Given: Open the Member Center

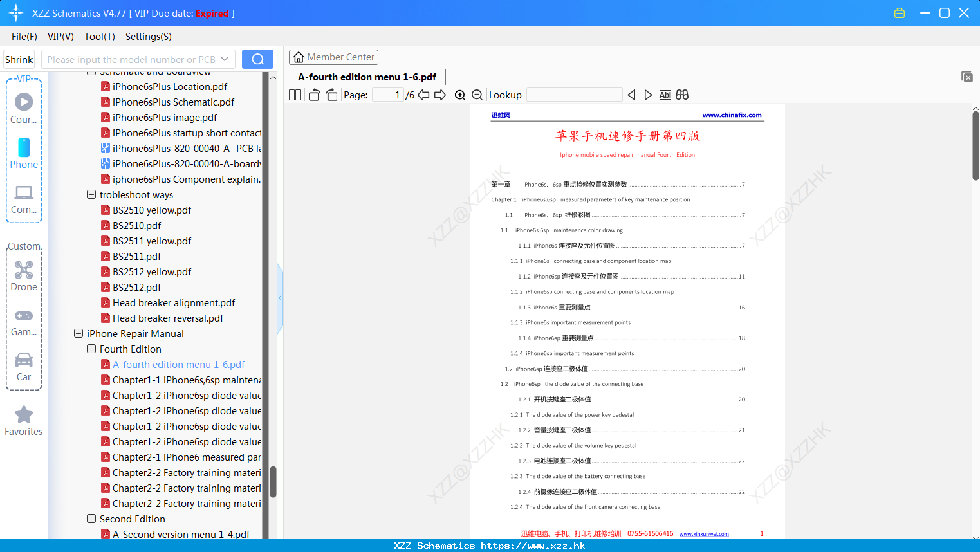Looking at the screenshot, I should [x=333, y=57].
